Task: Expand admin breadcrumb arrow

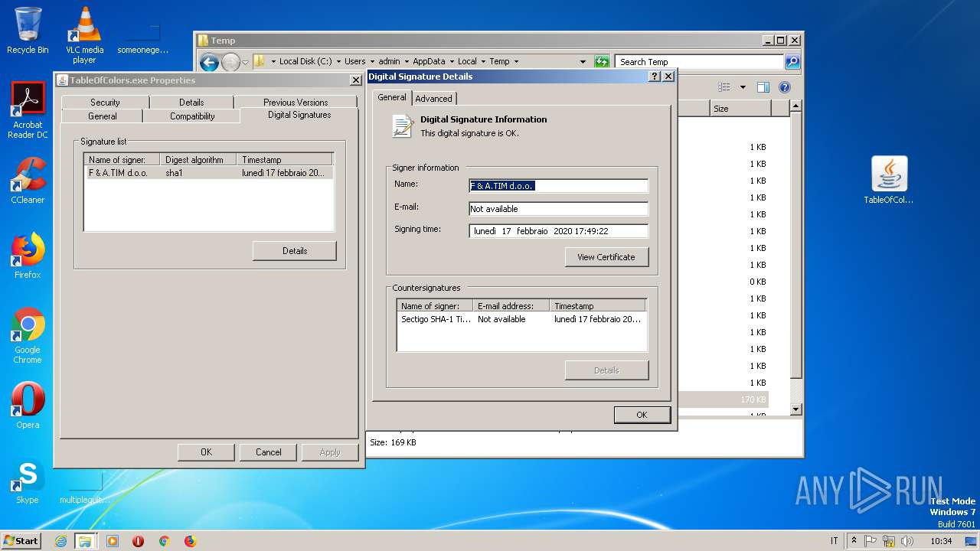Action: (x=407, y=61)
